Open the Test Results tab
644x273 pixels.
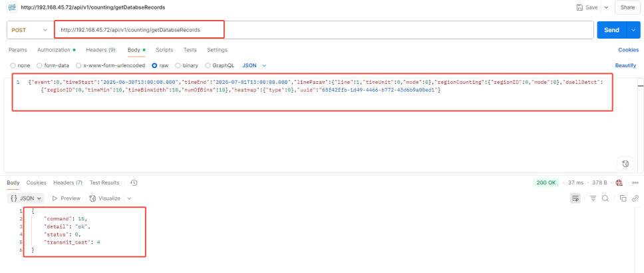[104, 182]
